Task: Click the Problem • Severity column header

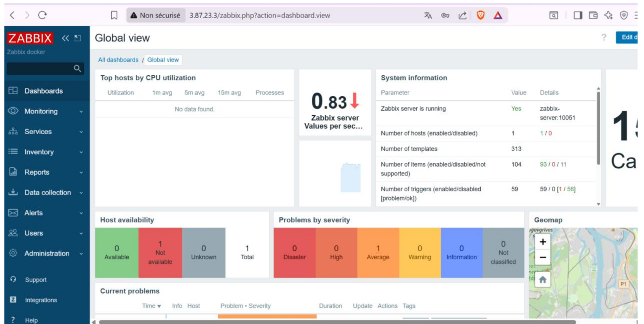Action: (245, 306)
